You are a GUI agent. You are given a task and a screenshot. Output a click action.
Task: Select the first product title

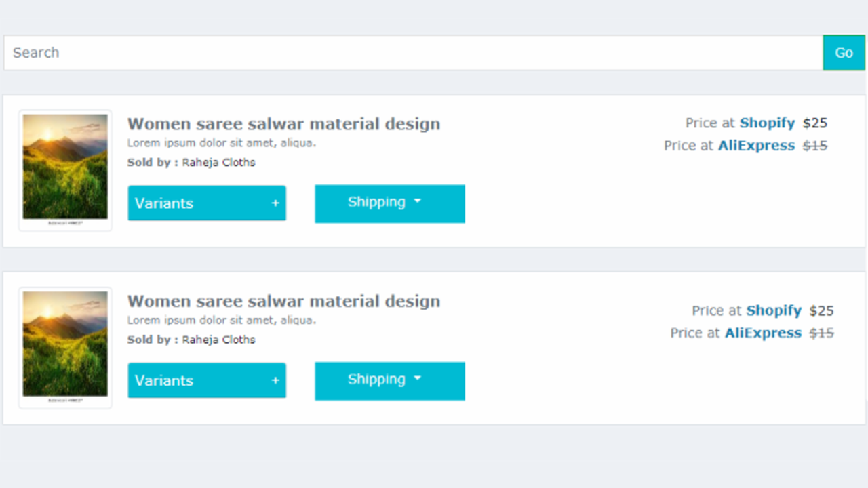point(283,123)
